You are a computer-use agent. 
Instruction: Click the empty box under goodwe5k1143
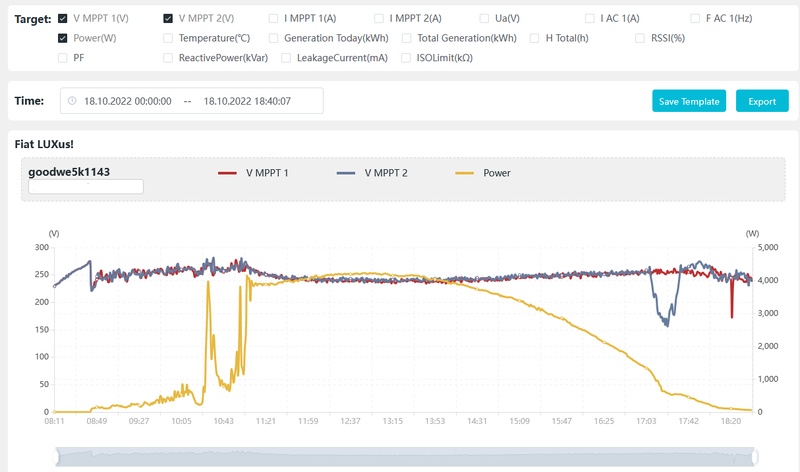[86, 187]
